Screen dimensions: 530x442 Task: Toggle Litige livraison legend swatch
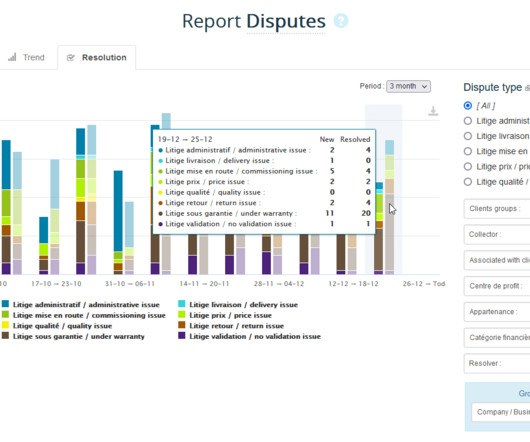(182, 304)
